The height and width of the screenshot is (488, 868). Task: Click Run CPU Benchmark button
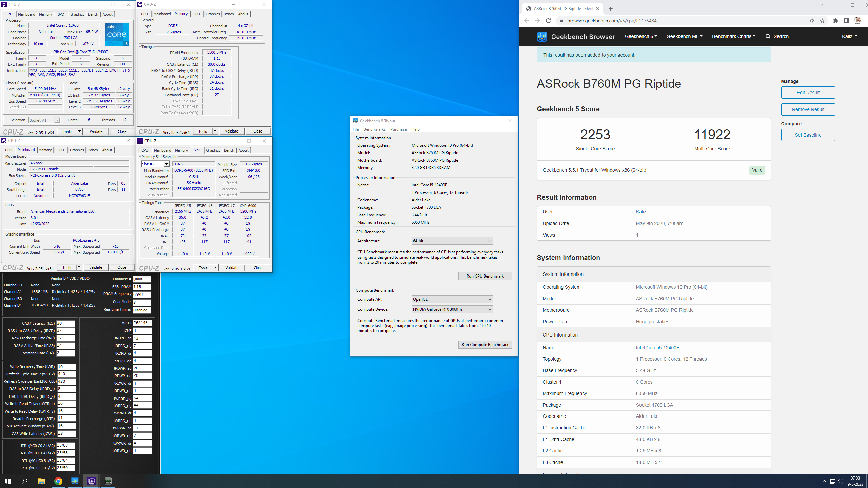click(x=485, y=276)
